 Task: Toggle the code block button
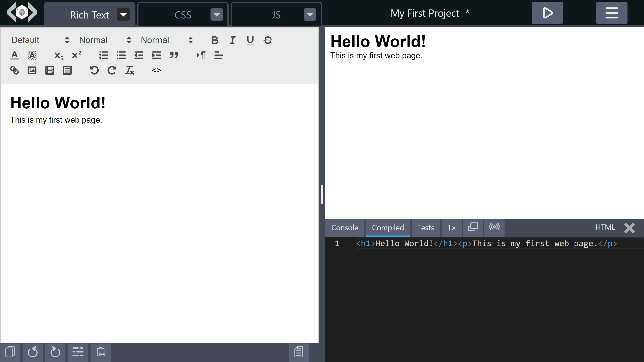pyautogui.click(x=157, y=70)
